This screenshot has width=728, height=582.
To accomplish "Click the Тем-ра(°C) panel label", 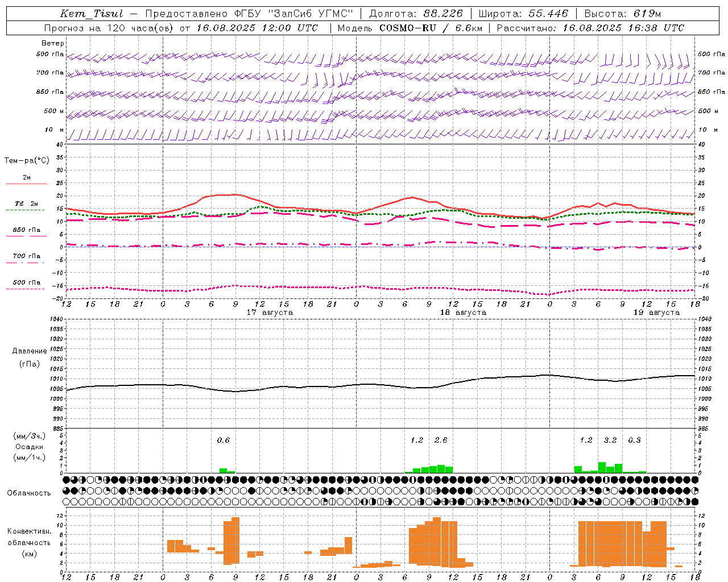I will [27, 161].
